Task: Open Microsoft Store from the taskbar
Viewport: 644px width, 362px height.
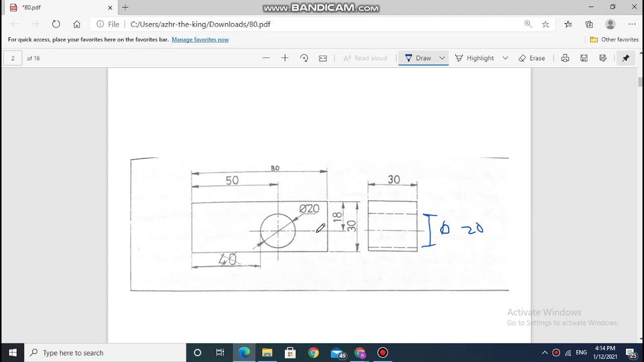Action: [x=290, y=352]
